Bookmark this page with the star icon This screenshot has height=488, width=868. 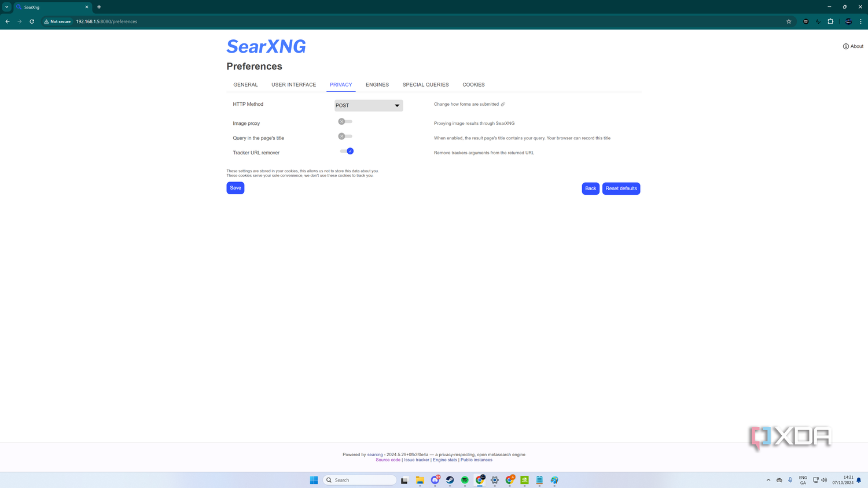pos(789,21)
